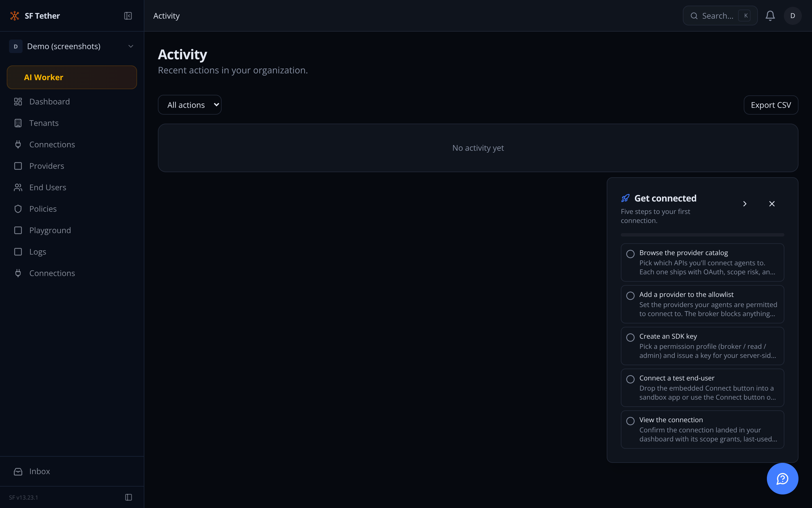Mark Add a provider to allowlist circle
The height and width of the screenshot is (508, 812).
pyautogui.click(x=630, y=296)
